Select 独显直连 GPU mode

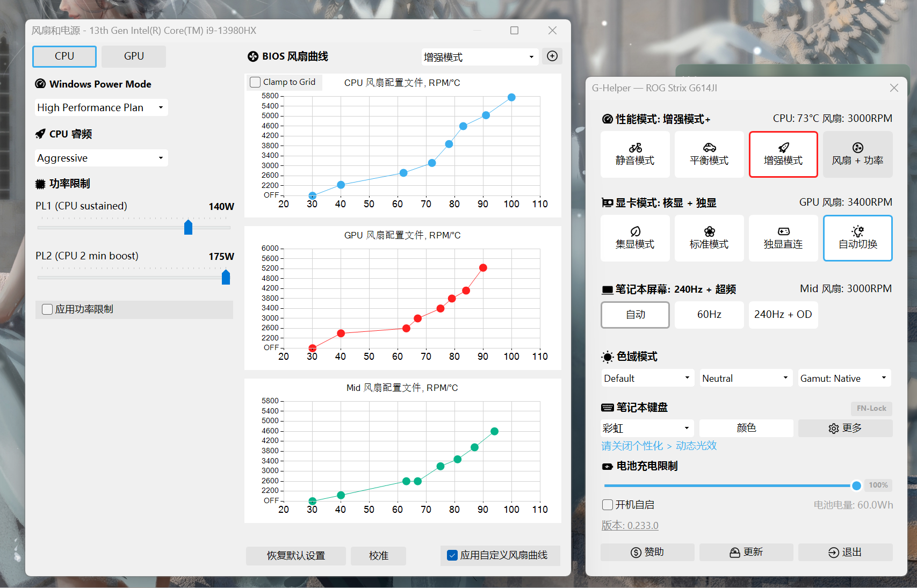tap(783, 238)
